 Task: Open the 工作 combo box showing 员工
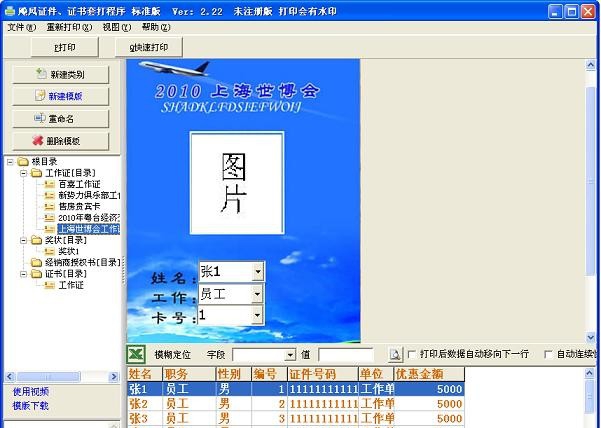pos(257,294)
